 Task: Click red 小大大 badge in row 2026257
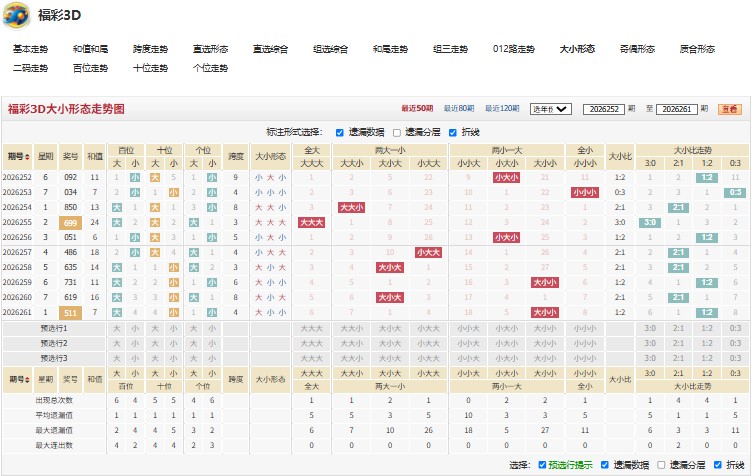click(x=428, y=253)
